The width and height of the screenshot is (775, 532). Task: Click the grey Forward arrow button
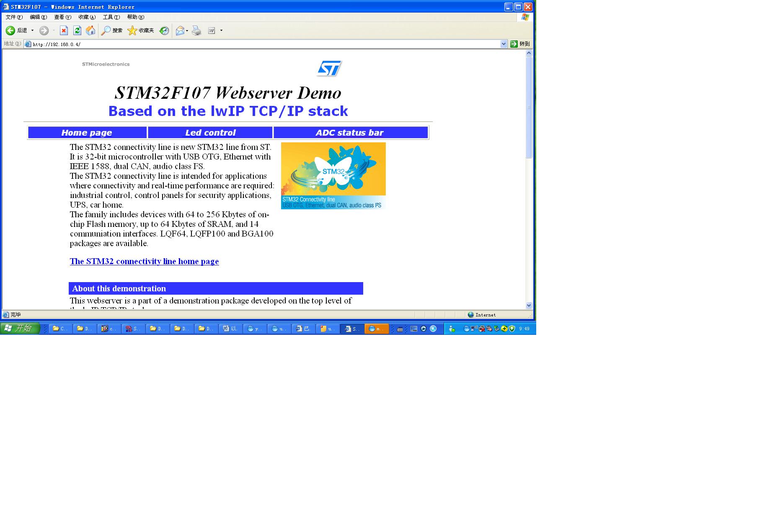point(44,31)
